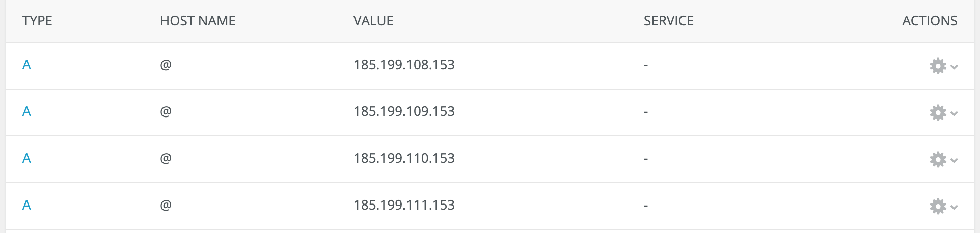Viewport: 980px width, 233px height.
Task: Select the @ host name in the 185.199.111.153 row
Action: tap(166, 206)
